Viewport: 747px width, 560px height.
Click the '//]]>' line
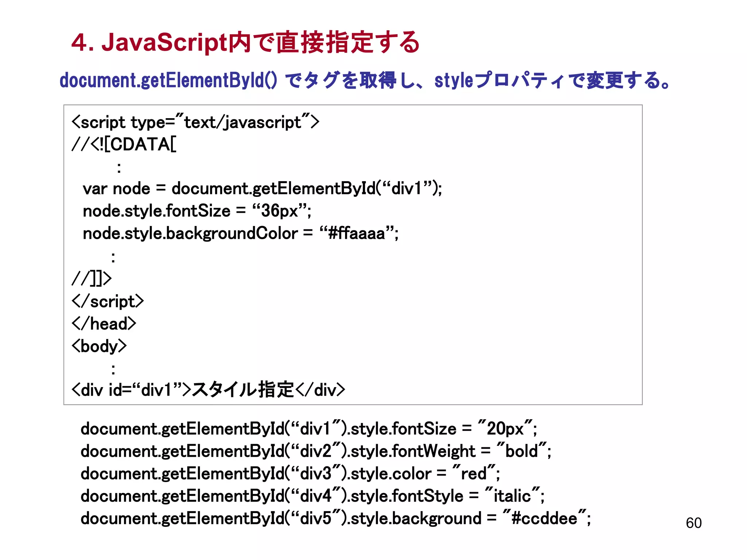click(x=92, y=278)
